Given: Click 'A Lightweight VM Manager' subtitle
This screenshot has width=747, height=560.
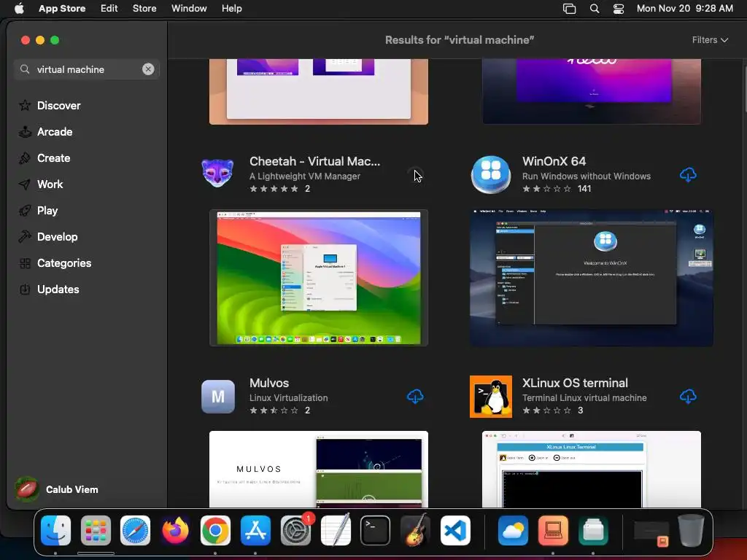Looking at the screenshot, I should pos(304,176).
